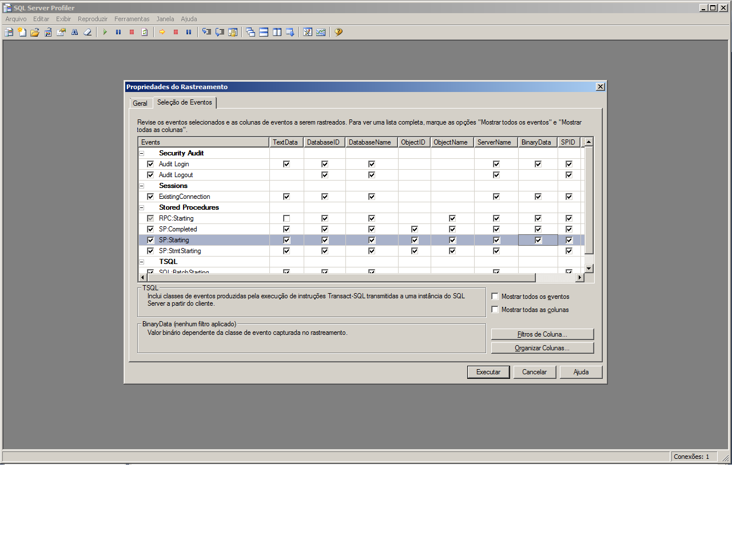Click the yellow arrow replay step icon
Viewport: 732px width, 560px height.
(x=162, y=33)
